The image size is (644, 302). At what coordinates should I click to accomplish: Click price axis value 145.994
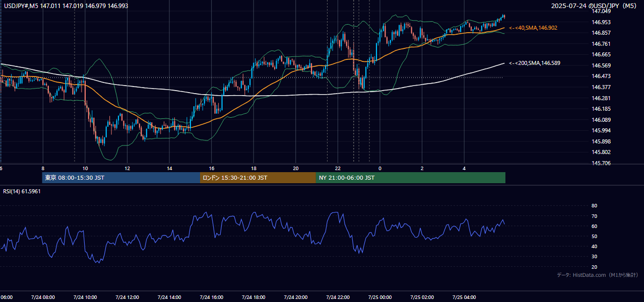click(x=601, y=130)
